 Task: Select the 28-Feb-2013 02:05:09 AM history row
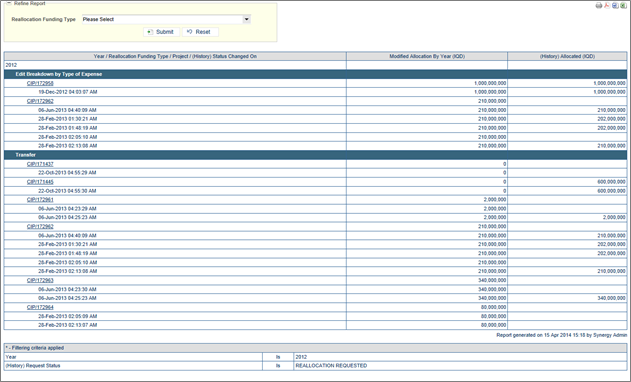[x=316, y=316]
